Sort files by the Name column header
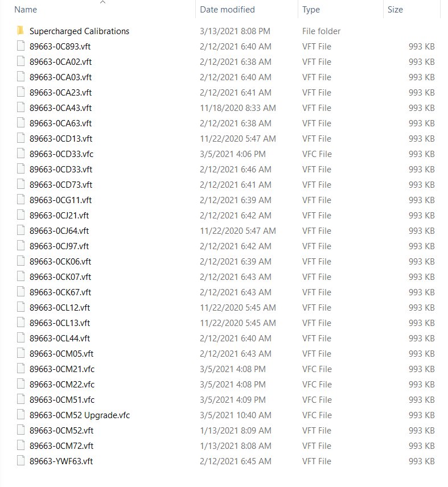 [26, 10]
